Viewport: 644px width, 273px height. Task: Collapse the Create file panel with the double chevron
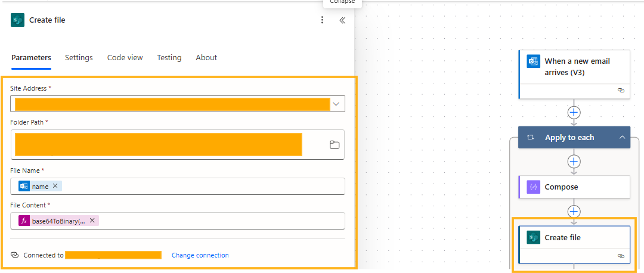[x=342, y=20]
